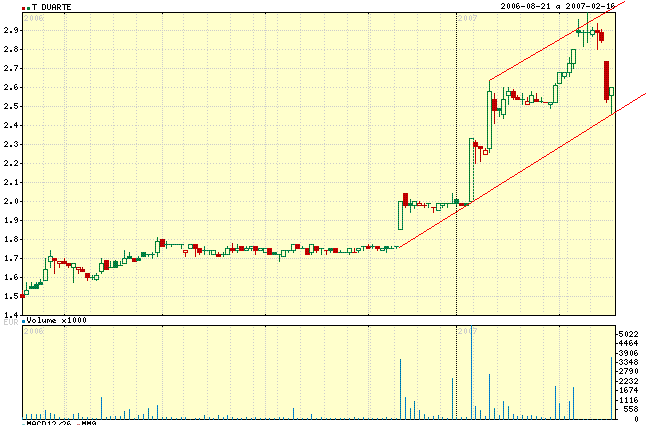Click the 2006 year label in volume chart
Viewport: 646px width, 427px height.
[x=34, y=331]
